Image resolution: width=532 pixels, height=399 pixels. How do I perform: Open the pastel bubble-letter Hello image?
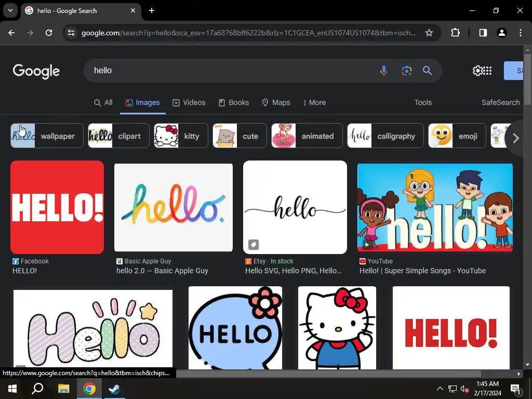93,329
